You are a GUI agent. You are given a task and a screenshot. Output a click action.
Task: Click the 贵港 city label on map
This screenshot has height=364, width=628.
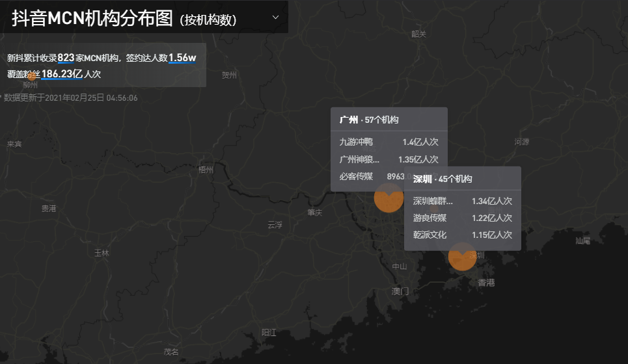[x=49, y=209]
